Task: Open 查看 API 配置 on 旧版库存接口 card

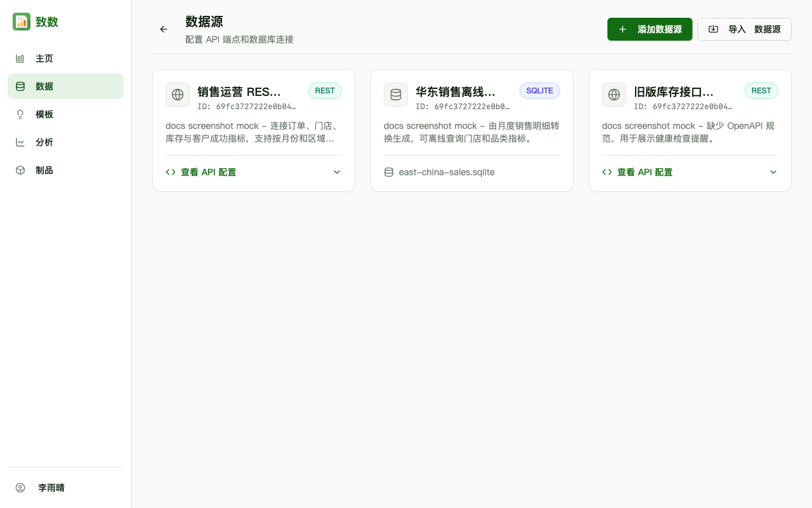Action: (690, 172)
